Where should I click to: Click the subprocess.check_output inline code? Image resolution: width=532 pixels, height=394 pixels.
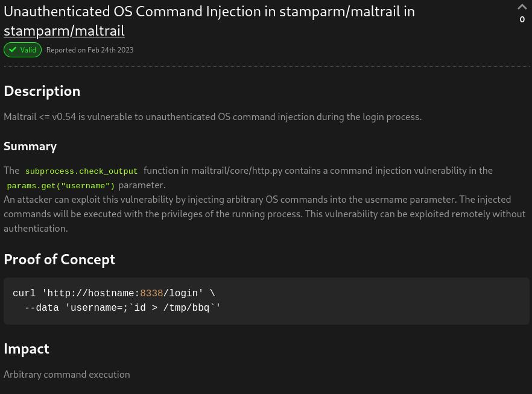pos(81,171)
